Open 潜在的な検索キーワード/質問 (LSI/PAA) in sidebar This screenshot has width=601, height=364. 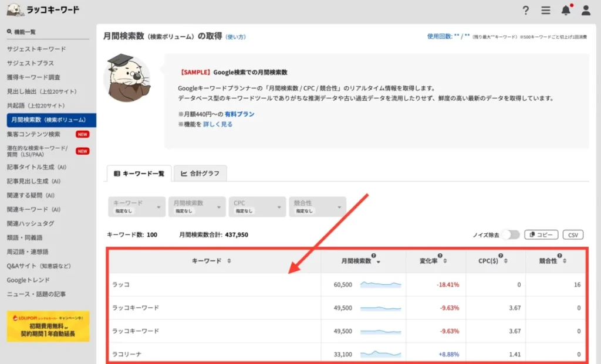pyautogui.click(x=37, y=151)
